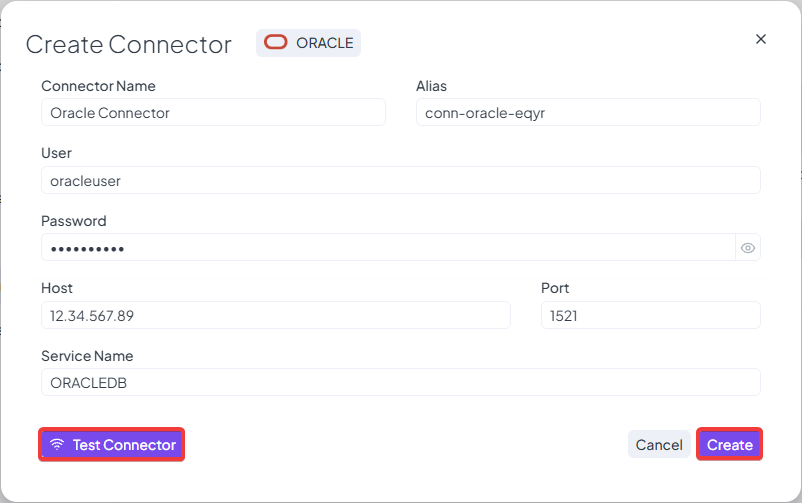Screen dimensions: 802x503
Task: Click into the masked Password field
Action: click(x=388, y=248)
